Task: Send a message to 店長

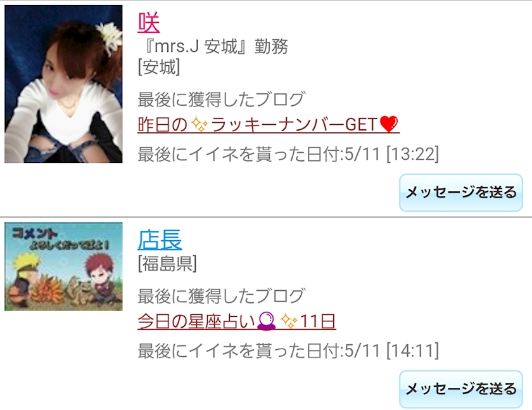Action: (x=461, y=389)
